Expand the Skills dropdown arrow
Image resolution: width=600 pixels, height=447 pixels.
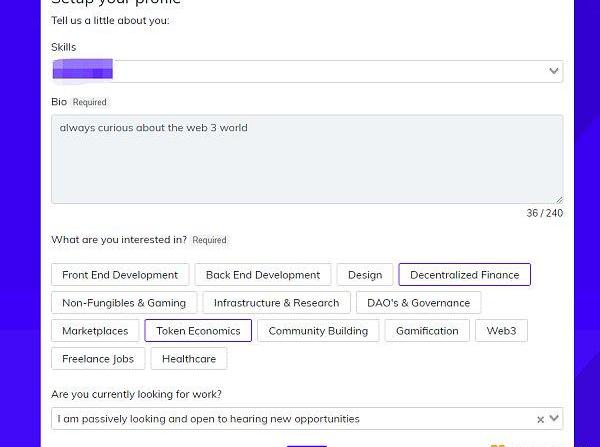click(553, 71)
